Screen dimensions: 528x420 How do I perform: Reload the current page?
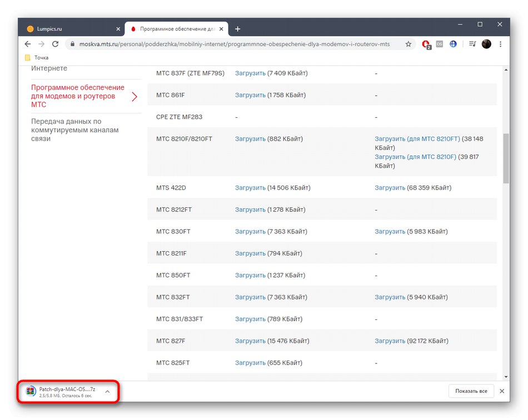click(x=55, y=44)
